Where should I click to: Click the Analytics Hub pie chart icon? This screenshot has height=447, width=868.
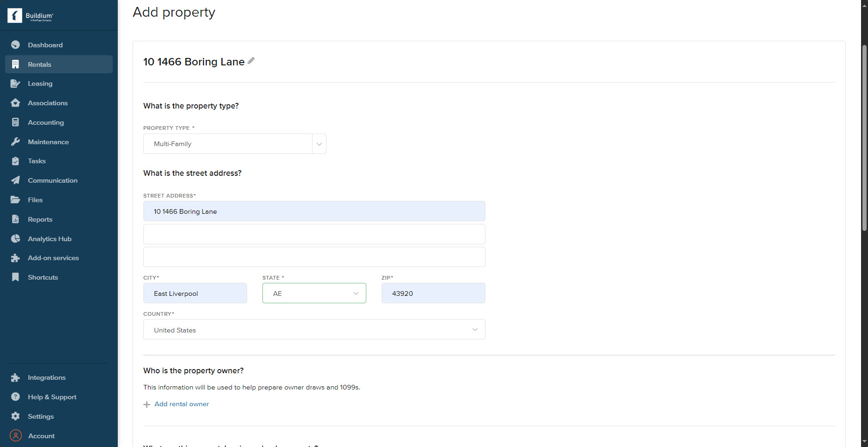tap(15, 239)
